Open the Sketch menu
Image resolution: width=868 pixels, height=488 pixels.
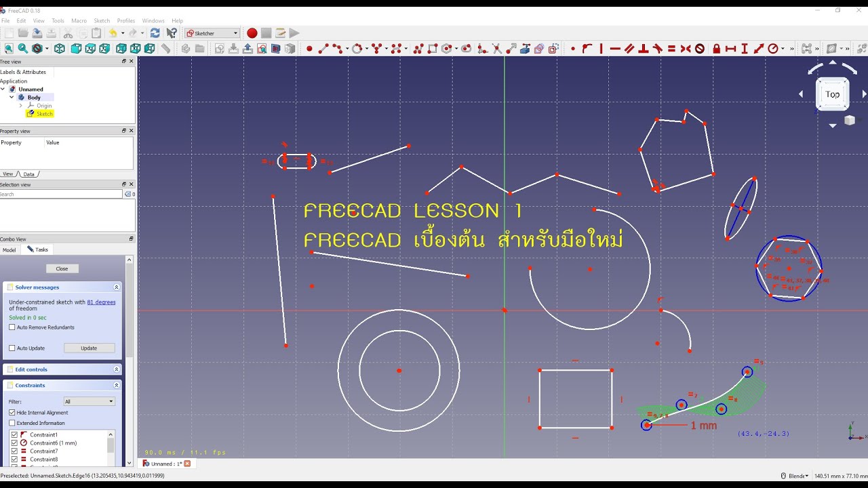[102, 21]
